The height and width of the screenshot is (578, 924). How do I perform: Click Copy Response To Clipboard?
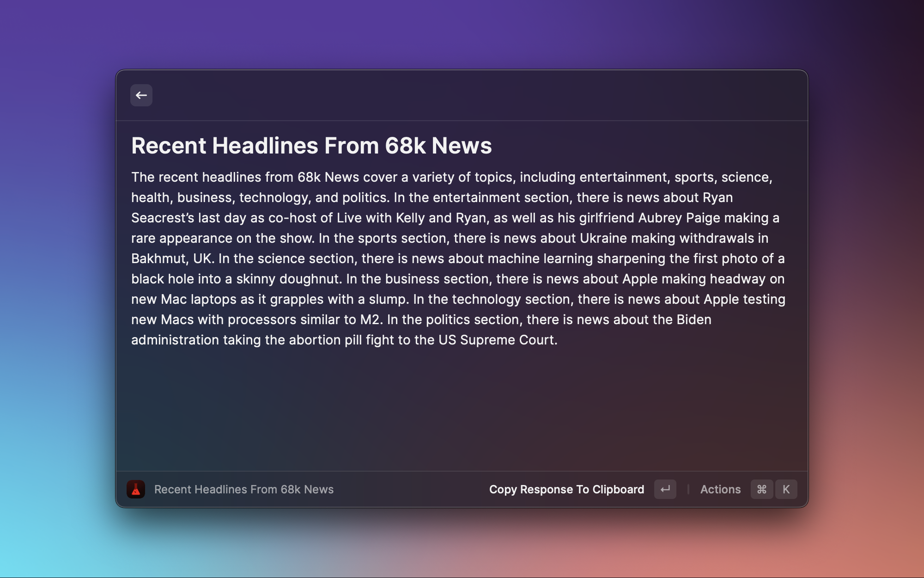[x=566, y=489]
